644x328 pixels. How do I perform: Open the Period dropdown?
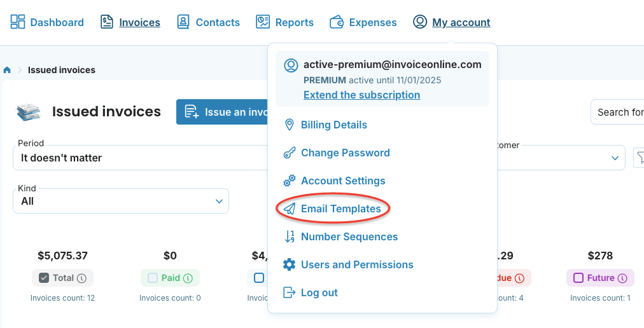pyautogui.click(x=140, y=157)
